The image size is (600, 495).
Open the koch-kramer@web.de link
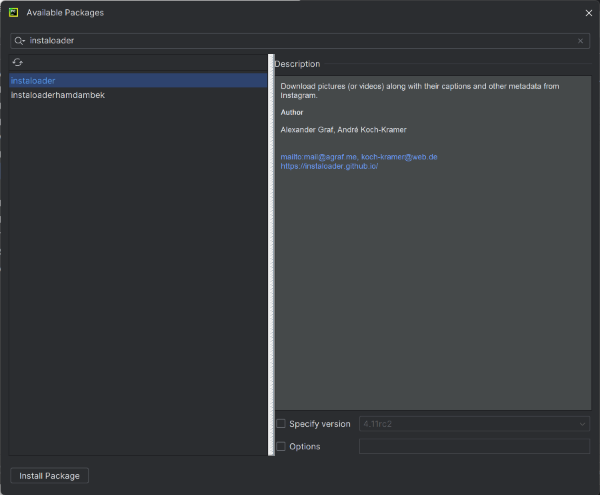coord(399,157)
